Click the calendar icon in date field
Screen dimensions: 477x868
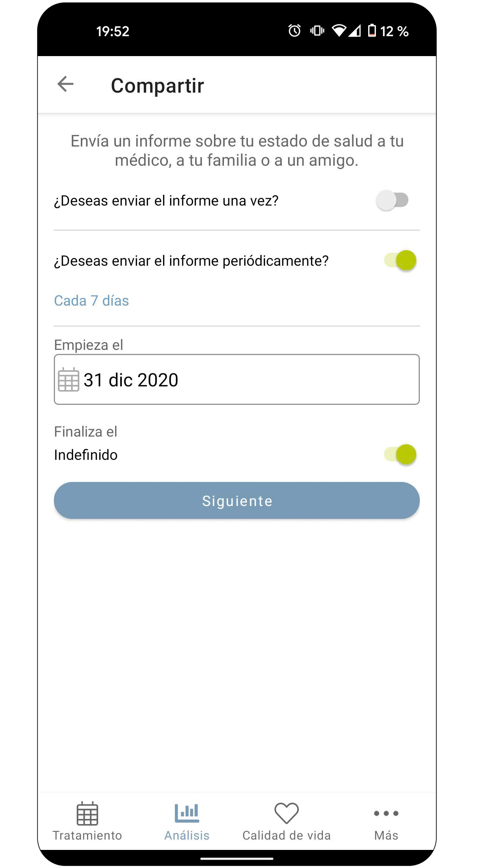point(68,379)
